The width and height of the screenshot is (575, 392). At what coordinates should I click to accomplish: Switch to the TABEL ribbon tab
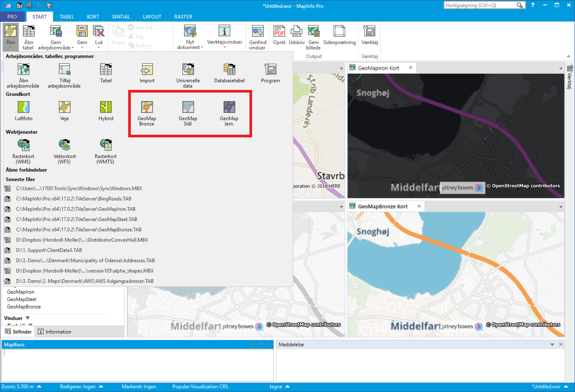pyautogui.click(x=67, y=16)
